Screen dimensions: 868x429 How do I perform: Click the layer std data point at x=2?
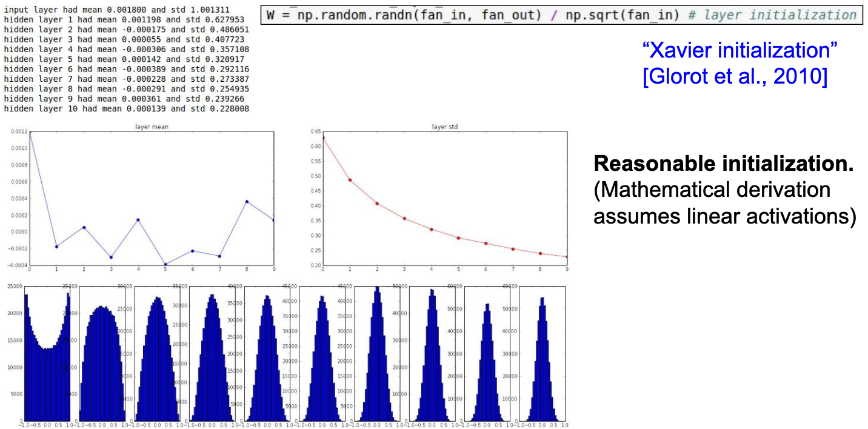tap(377, 204)
